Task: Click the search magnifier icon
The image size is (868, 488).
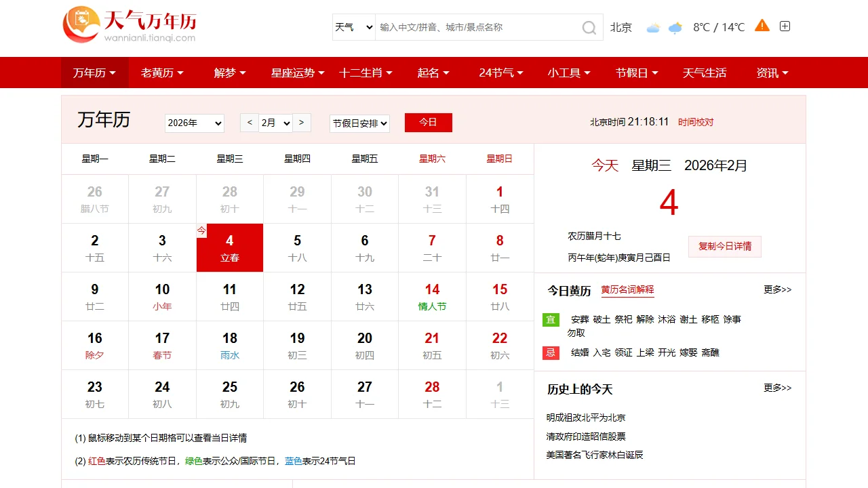Action: [589, 28]
